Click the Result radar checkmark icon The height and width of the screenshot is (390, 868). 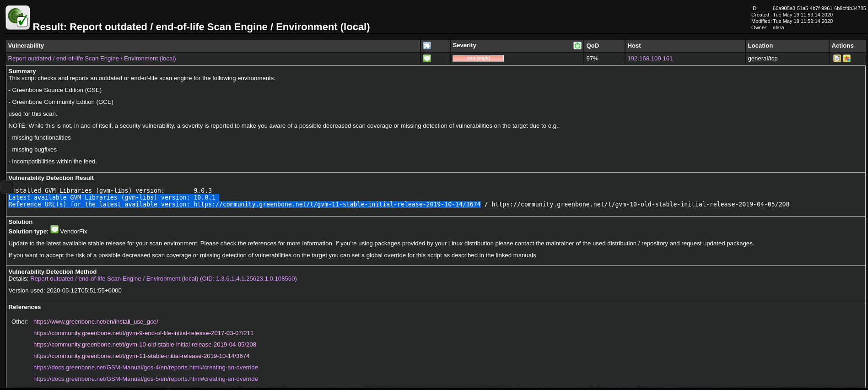(x=18, y=18)
